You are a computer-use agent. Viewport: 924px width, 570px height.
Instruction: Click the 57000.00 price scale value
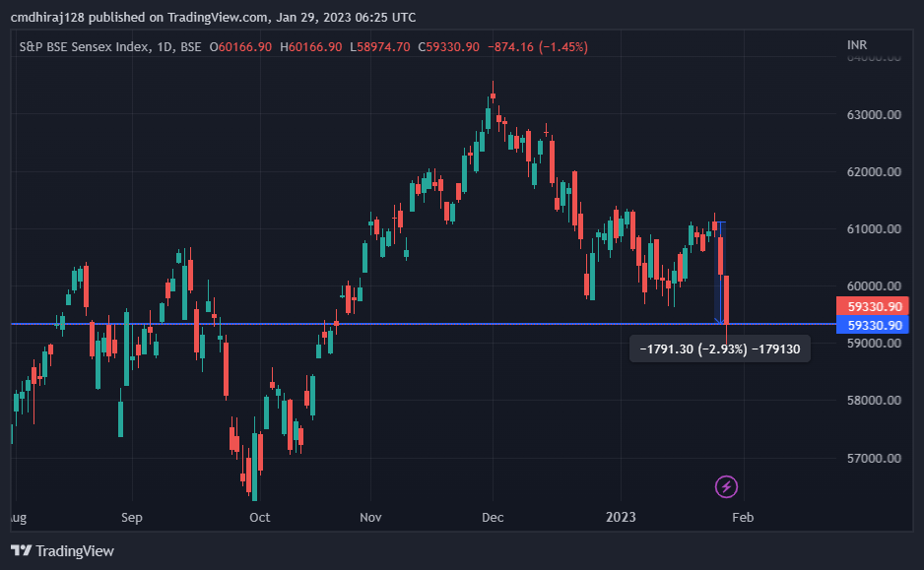pos(874,458)
